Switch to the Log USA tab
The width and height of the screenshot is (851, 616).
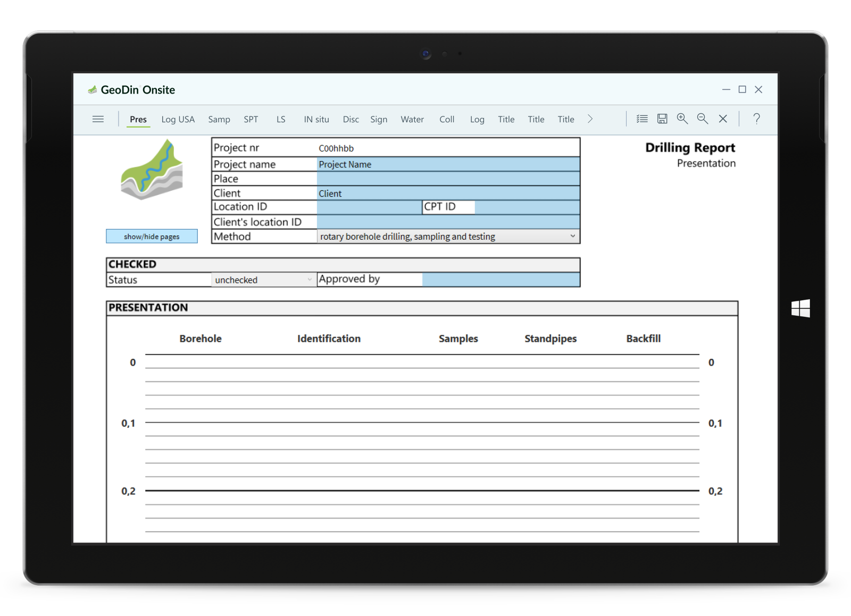coord(178,120)
